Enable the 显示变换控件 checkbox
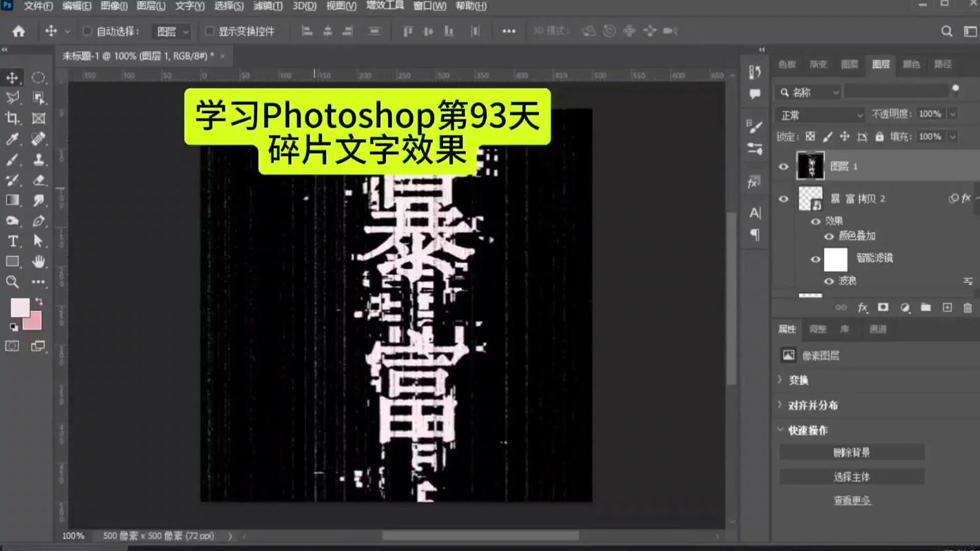The width and height of the screenshot is (980, 551). coord(209,31)
